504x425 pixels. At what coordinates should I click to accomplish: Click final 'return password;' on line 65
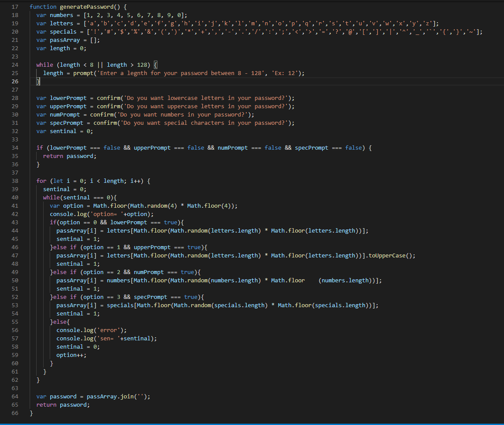(63, 405)
